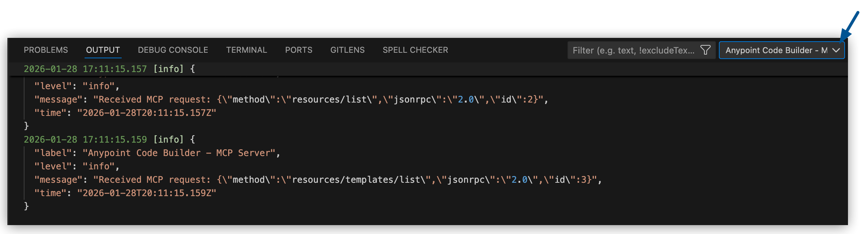Switch to the PROBLEMS tab
The width and height of the screenshot is (868, 234).
point(46,50)
